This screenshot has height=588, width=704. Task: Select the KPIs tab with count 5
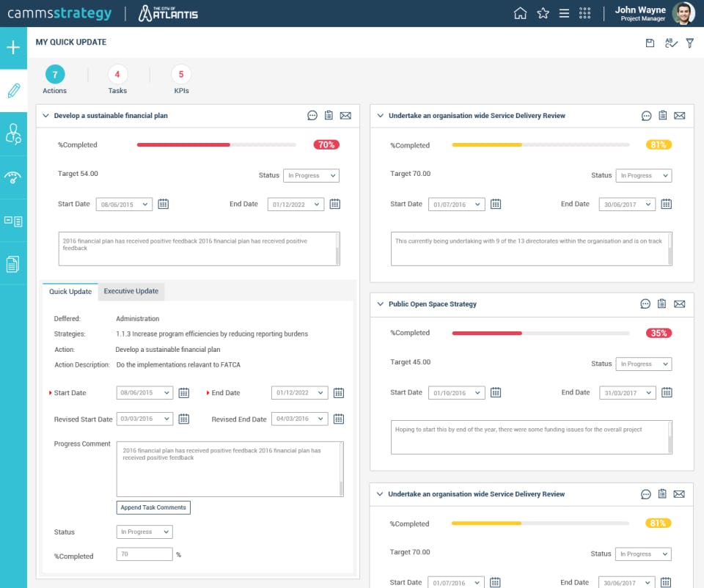tap(181, 75)
